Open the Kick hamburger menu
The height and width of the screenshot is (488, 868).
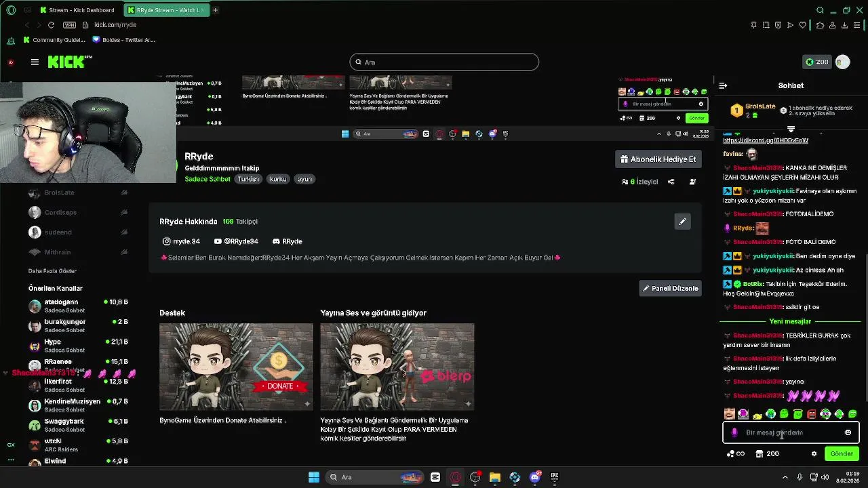[x=35, y=62]
